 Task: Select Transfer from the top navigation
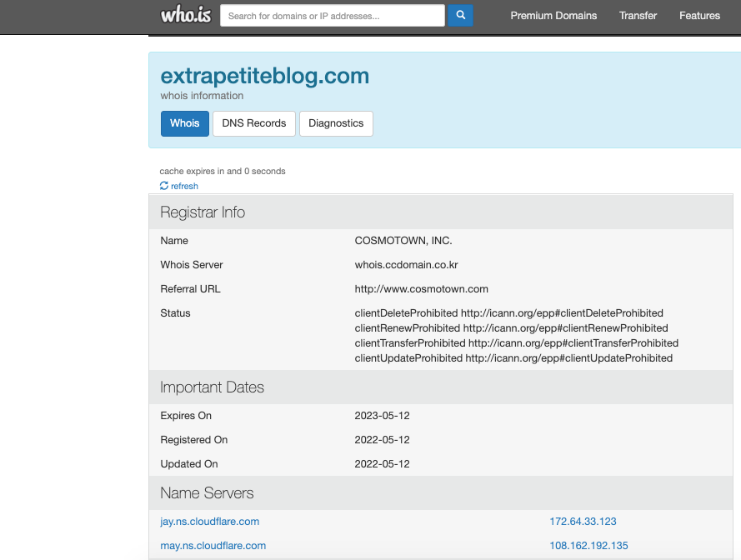[638, 16]
